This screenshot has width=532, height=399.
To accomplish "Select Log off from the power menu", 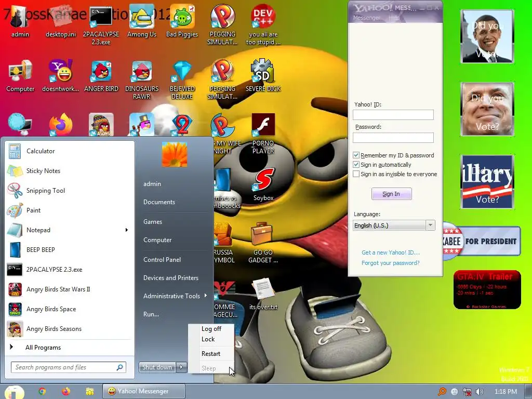I will [211, 329].
